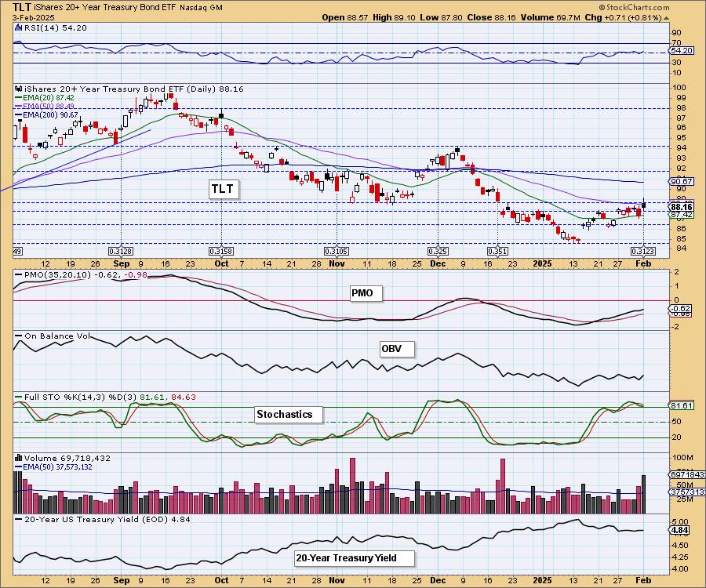Click the dark blue EMA(200) legend line
This screenshot has width=706, height=588.
tap(19, 115)
